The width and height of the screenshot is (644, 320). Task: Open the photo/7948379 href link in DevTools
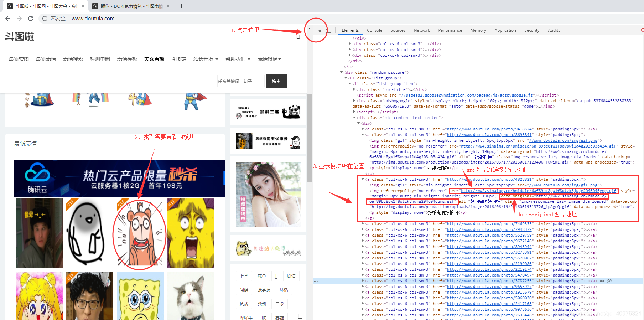[489, 229]
